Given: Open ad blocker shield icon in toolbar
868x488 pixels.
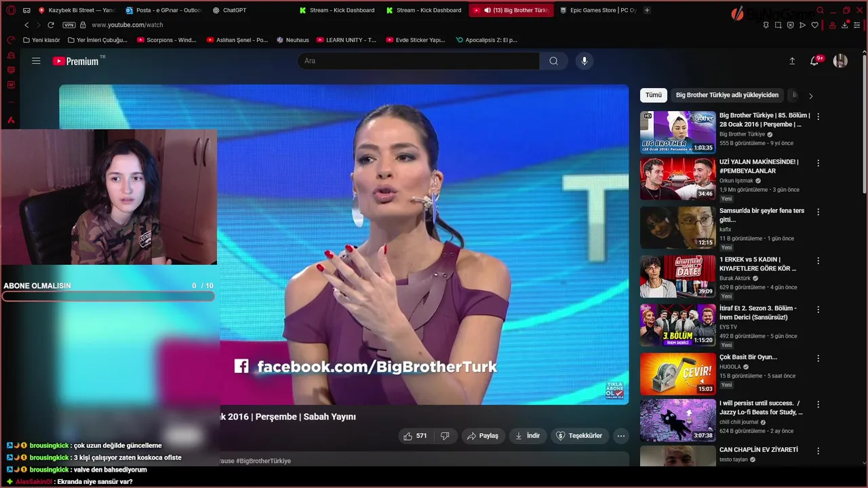Looking at the screenshot, I should [x=790, y=25].
